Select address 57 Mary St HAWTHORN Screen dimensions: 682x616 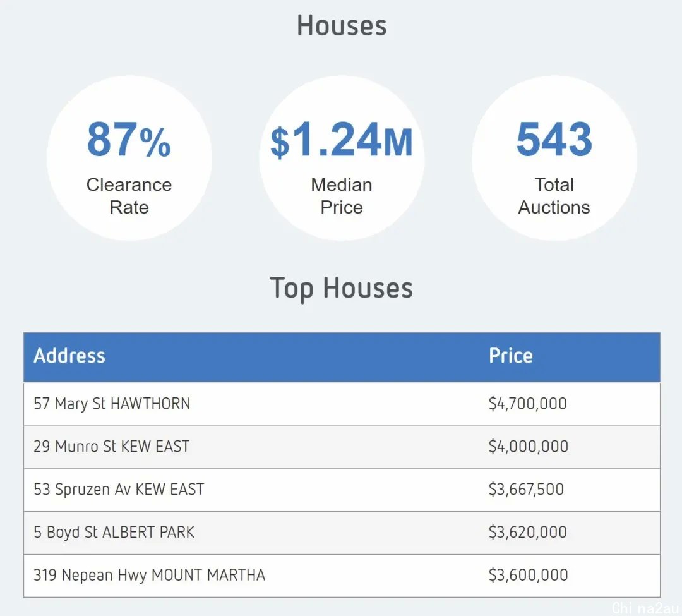point(112,404)
